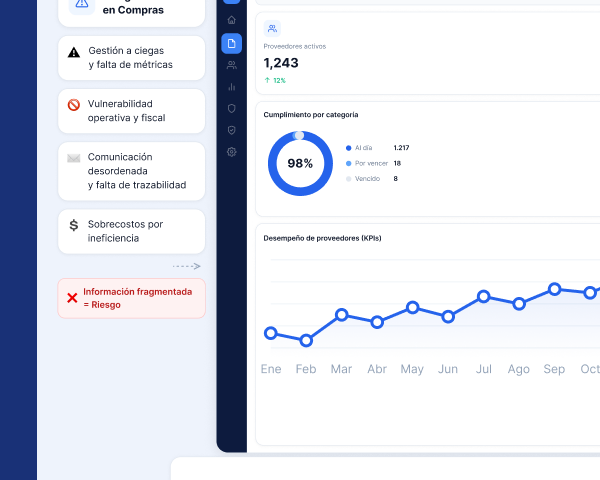
Task: Click the red X icon beside Información fragmentada
Action: 72,298
